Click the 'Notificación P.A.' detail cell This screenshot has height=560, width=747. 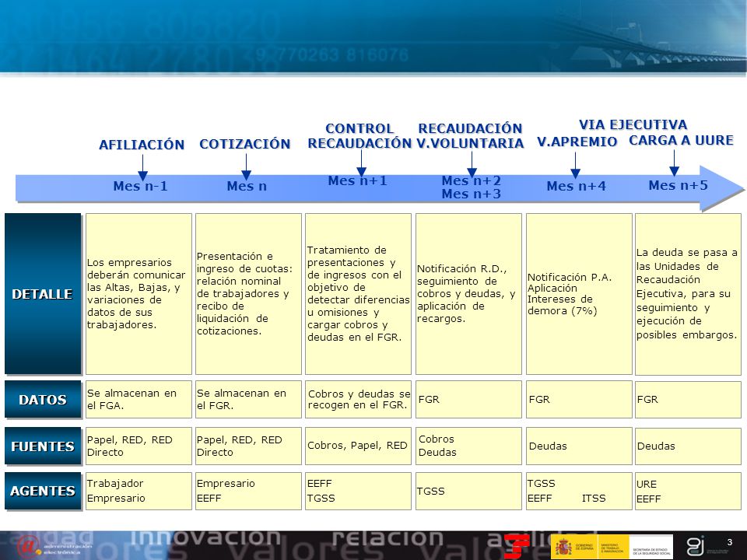(x=579, y=294)
